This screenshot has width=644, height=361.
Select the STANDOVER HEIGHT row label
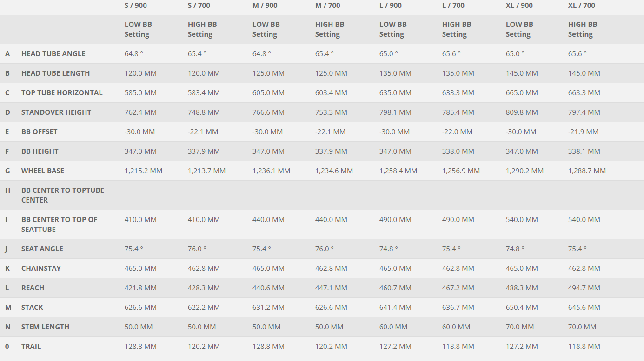coord(56,112)
